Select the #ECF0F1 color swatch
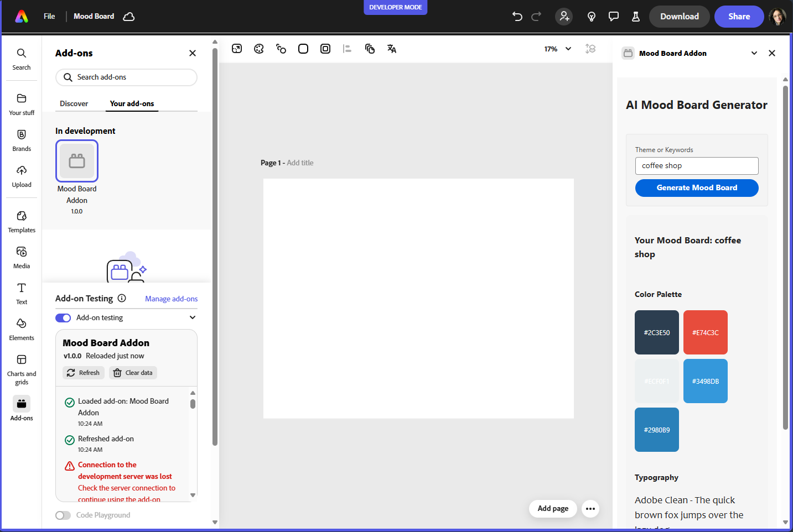 click(657, 381)
